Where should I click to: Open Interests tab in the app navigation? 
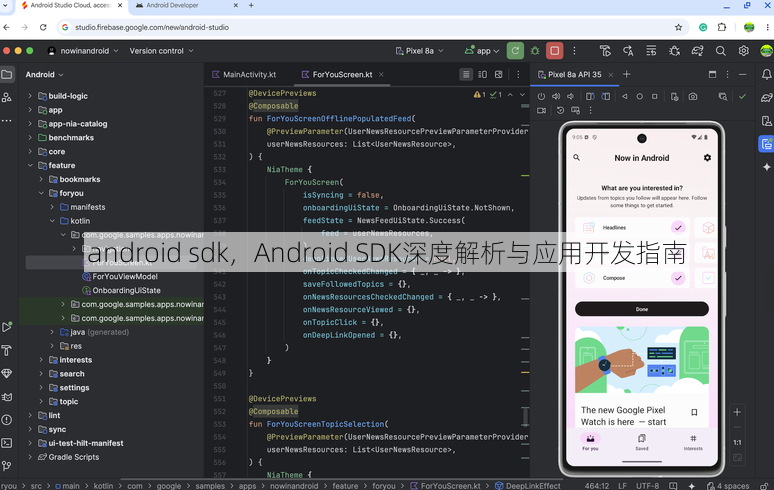coord(693,442)
